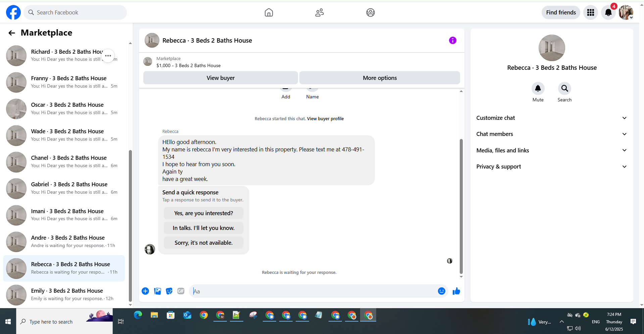The image size is (644, 334).
Task: Click the Find friends button
Action: point(561,12)
